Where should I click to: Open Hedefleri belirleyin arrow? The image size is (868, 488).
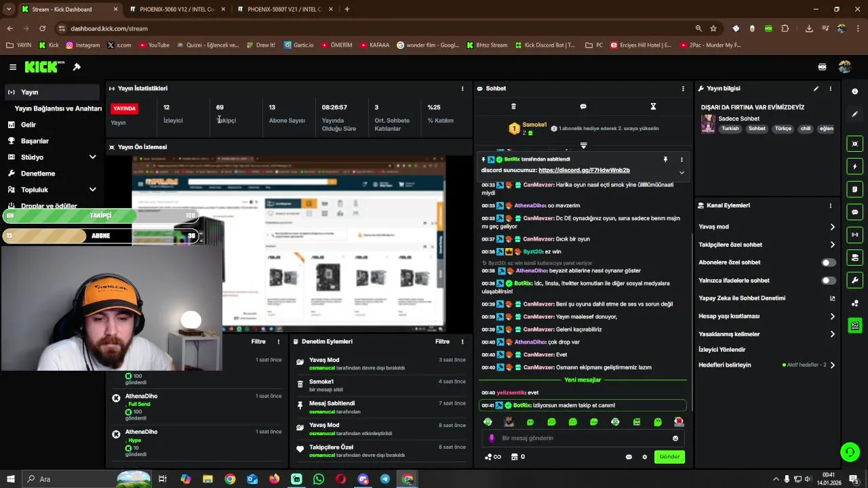pos(832,365)
